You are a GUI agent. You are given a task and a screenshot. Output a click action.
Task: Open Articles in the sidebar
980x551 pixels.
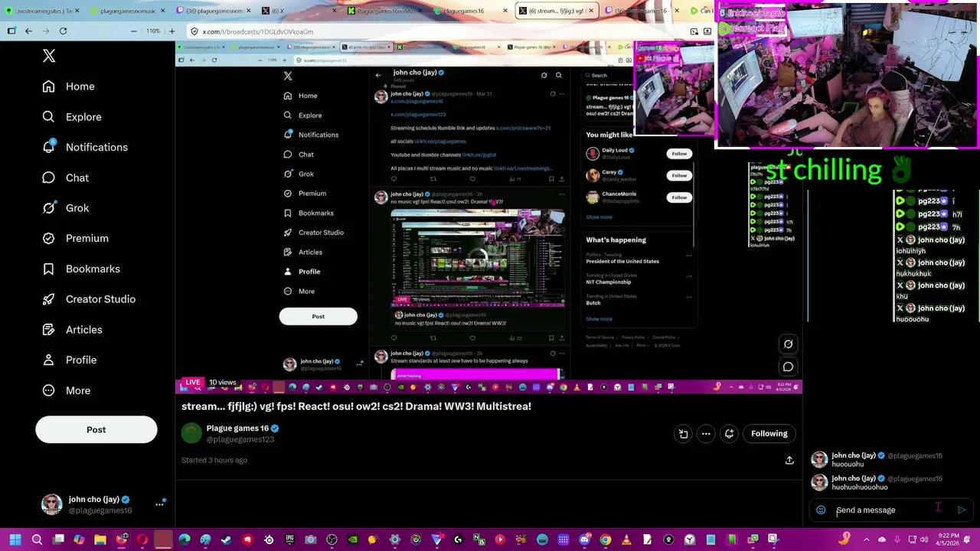(73, 330)
